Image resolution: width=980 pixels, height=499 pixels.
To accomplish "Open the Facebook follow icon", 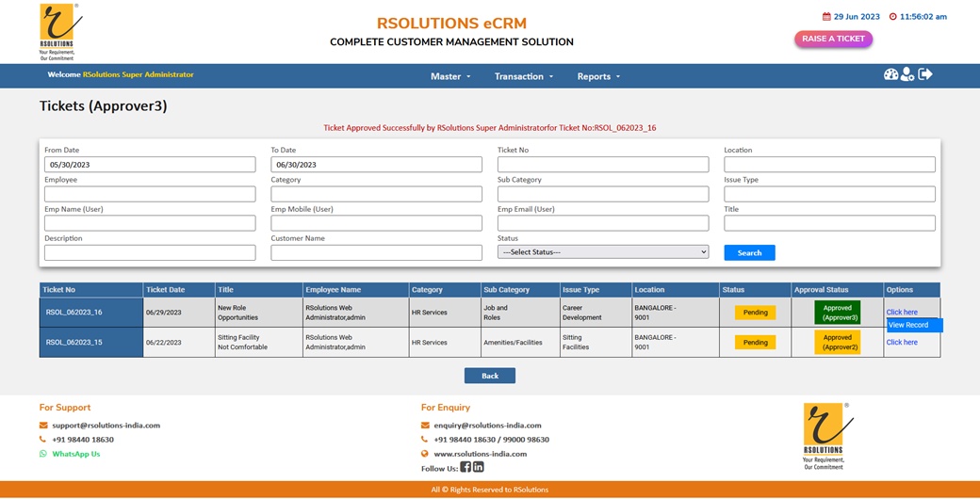I will pos(465,467).
